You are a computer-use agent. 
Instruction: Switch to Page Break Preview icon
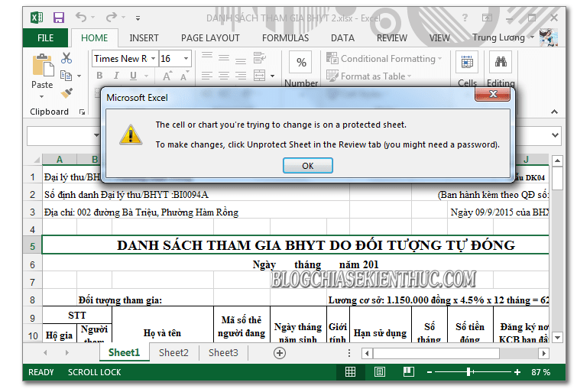(x=408, y=372)
